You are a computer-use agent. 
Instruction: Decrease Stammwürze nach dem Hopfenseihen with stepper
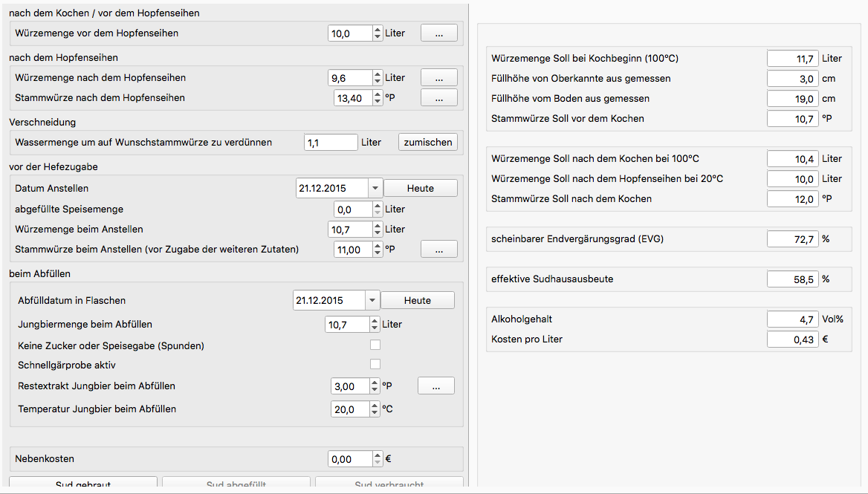[x=378, y=102]
